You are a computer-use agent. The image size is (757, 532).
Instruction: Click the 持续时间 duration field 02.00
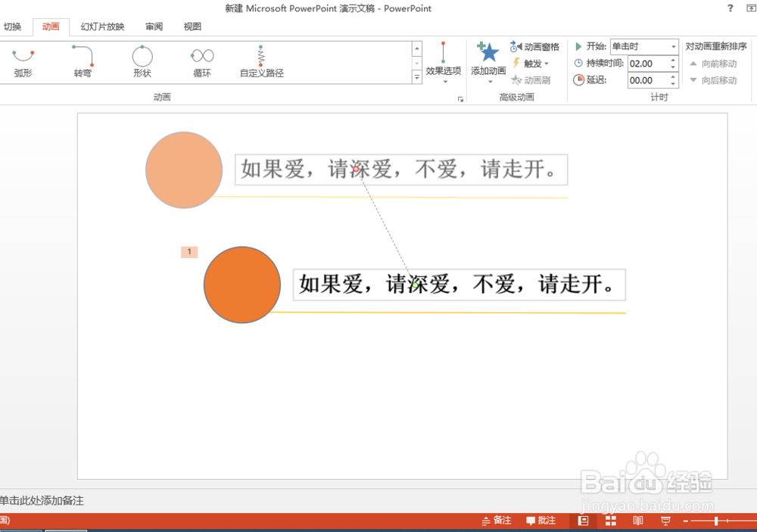point(647,64)
